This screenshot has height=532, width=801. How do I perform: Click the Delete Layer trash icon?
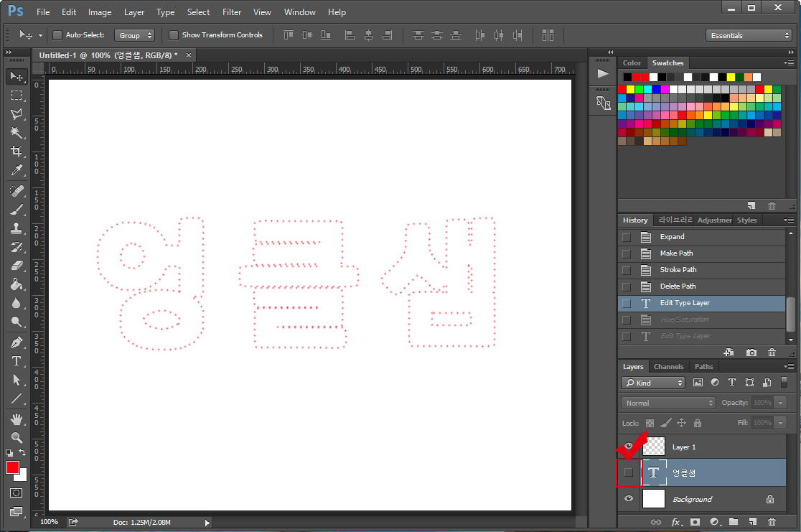[772, 523]
